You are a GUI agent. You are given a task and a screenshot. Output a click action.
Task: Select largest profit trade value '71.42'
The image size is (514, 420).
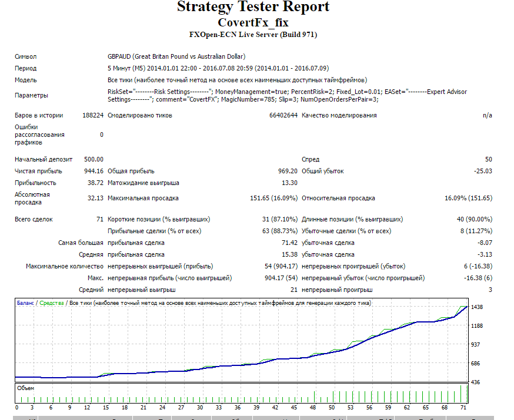click(289, 243)
